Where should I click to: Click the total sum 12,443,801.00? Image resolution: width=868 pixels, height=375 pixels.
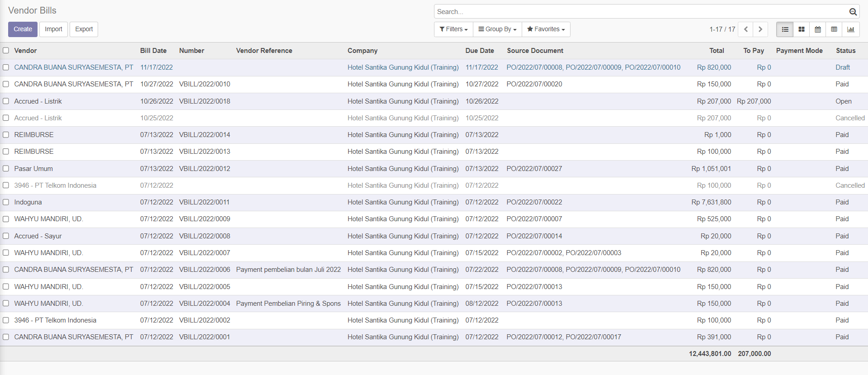[x=710, y=354]
